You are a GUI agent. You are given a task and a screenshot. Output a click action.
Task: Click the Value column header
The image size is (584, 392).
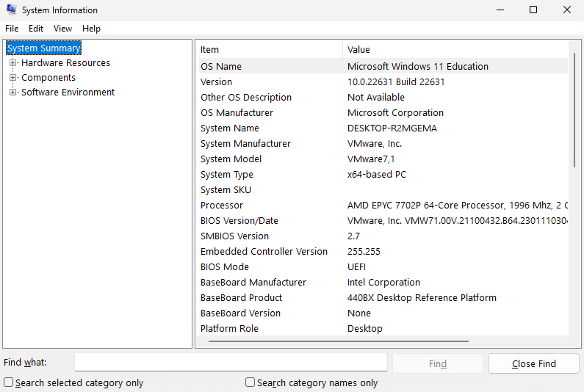coord(455,49)
